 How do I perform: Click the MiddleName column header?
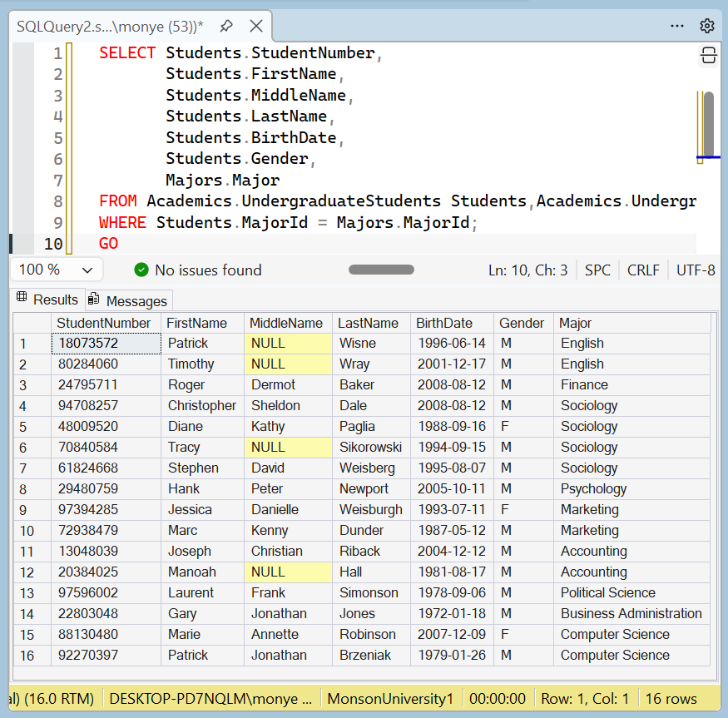click(288, 323)
